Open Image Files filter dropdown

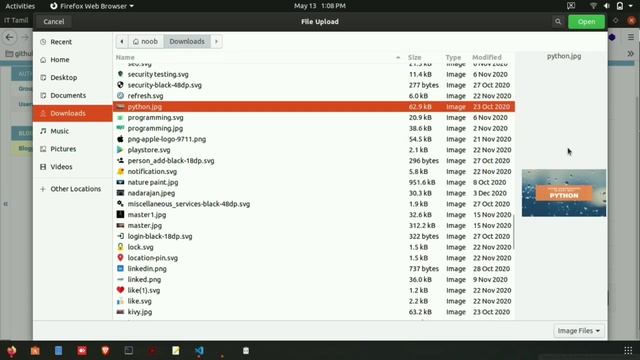pyautogui.click(x=579, y=331)
